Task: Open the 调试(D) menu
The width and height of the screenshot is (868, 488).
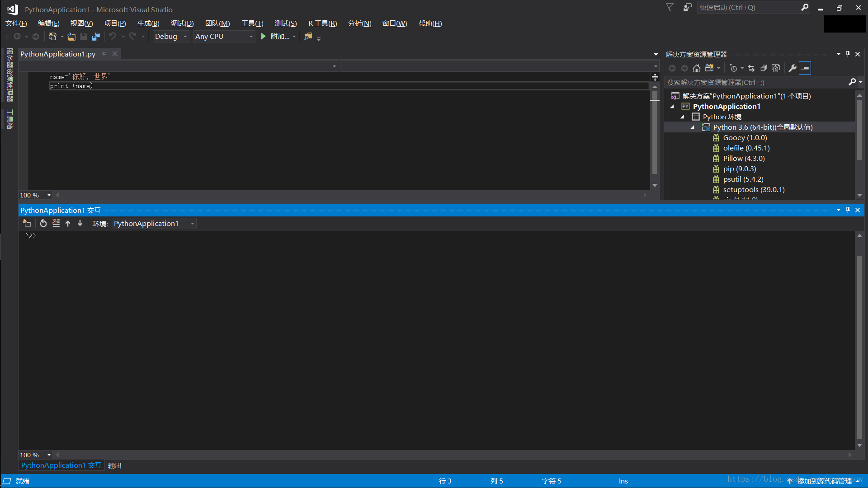Action: coord(182,23)
